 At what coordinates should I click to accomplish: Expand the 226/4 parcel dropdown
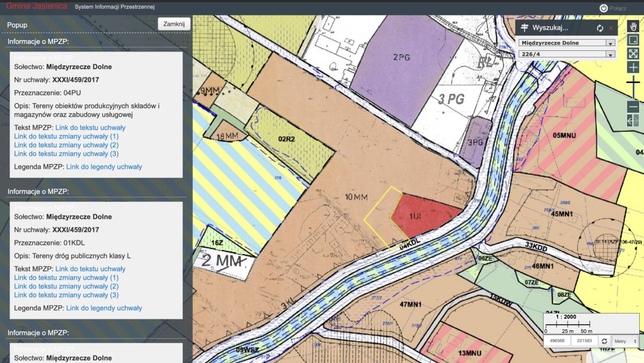(x=567, y=54)
